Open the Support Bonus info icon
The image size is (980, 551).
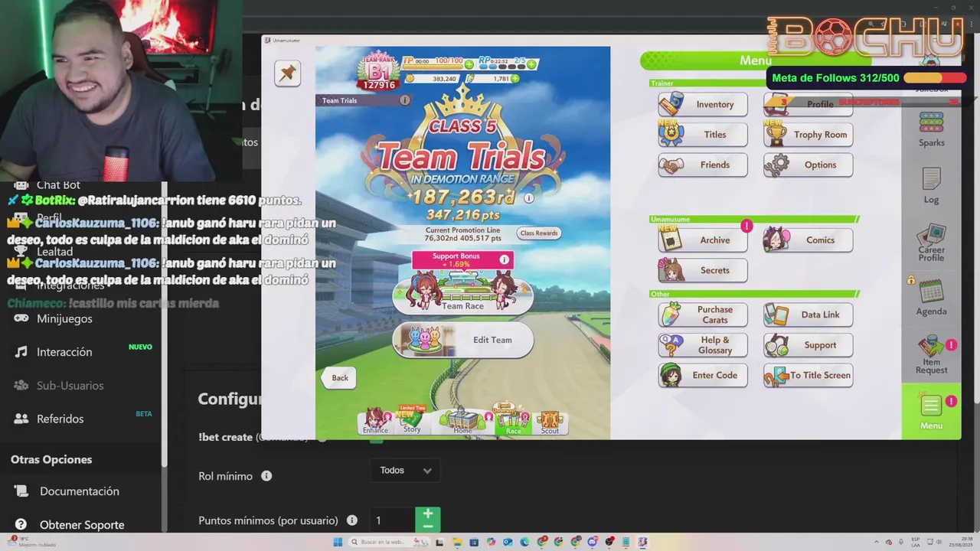point(504,259)
